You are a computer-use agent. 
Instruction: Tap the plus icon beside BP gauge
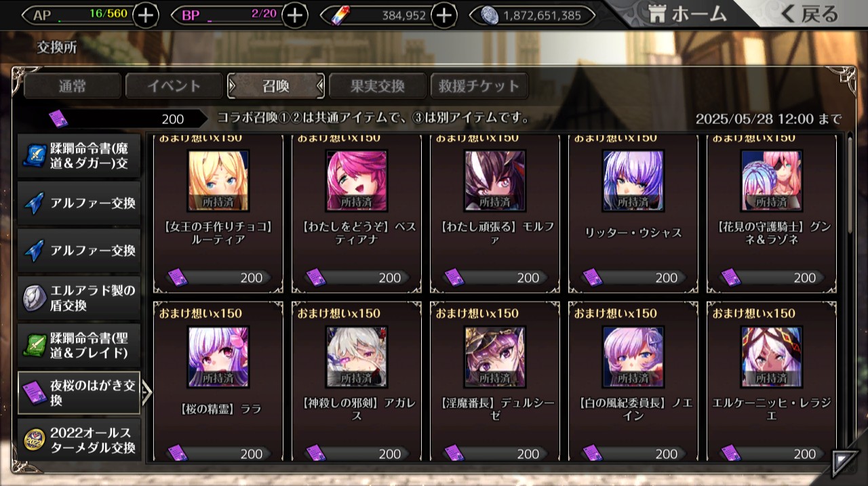(x=294, y=15)
